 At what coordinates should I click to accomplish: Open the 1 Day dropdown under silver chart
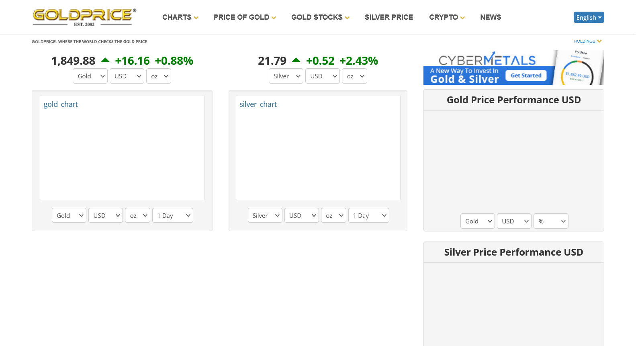pos(368,215)
